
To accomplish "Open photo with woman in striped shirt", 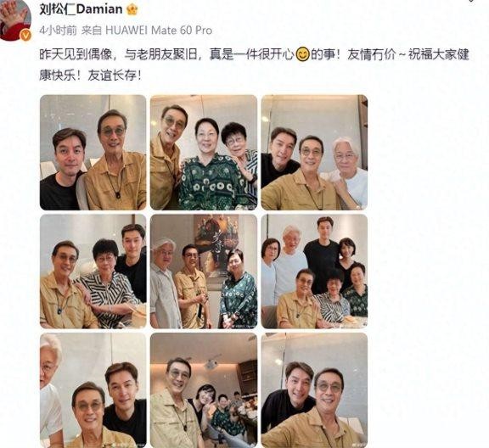I will pos(93,272).
